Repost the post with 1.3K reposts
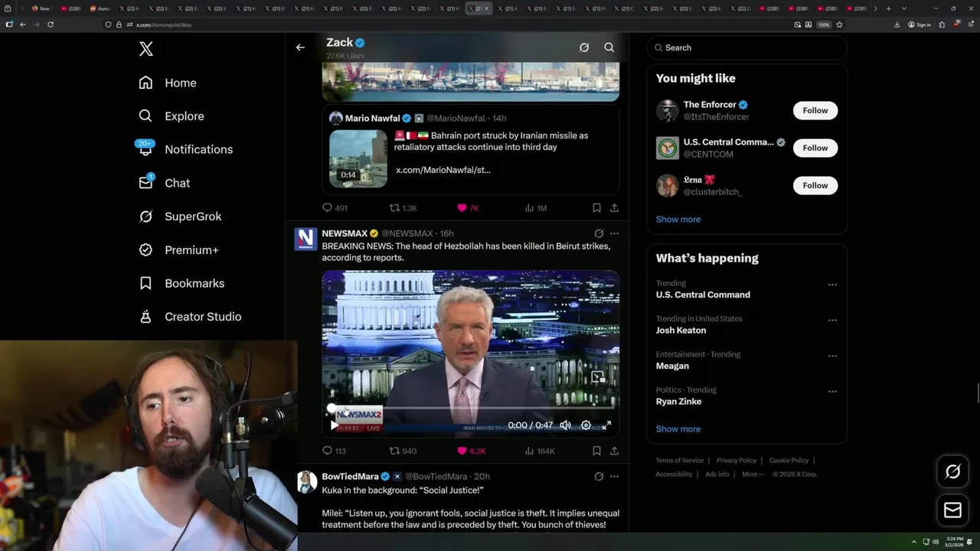Viewport: 980px width, 551px height. (x=403, y=208)
